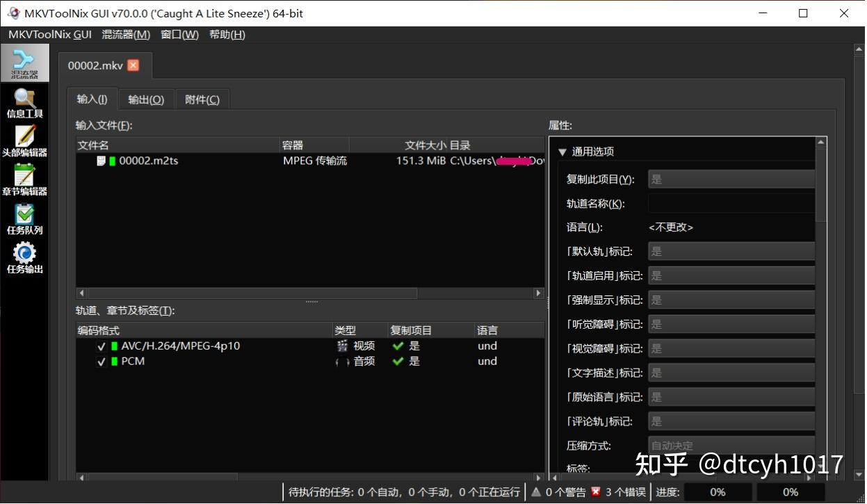Click the second progress bar showing 0%
867x504 pixels.
coord(791,492)
